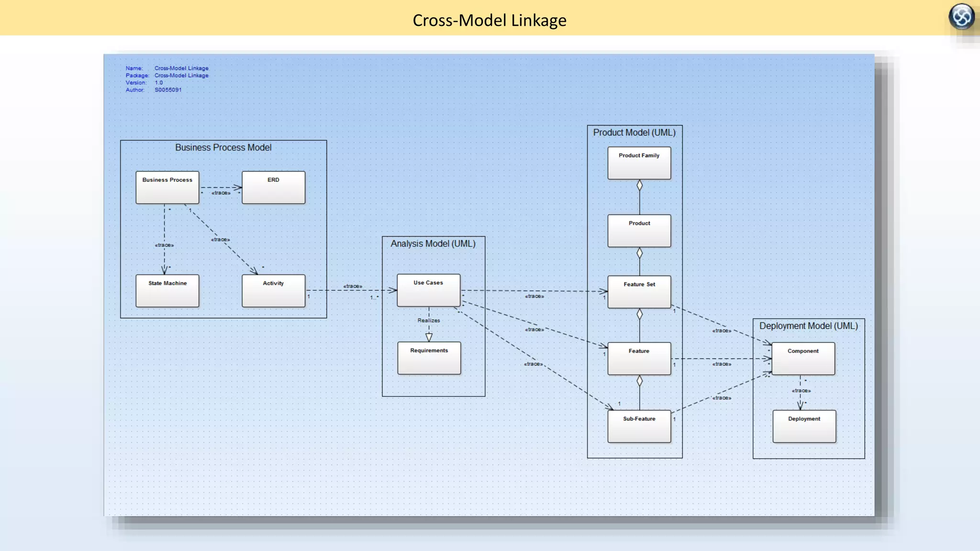
Task: Click the State Machine element
Action: click(167, 291)
